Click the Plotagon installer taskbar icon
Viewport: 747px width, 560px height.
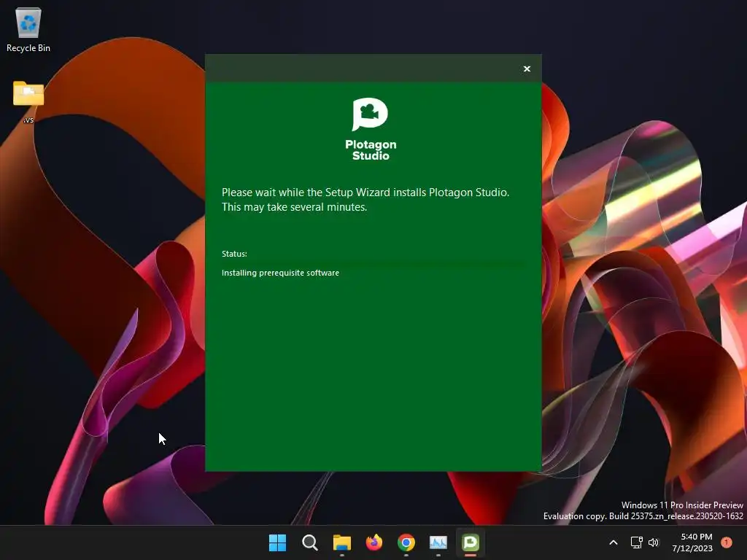(x=471, y=542)
